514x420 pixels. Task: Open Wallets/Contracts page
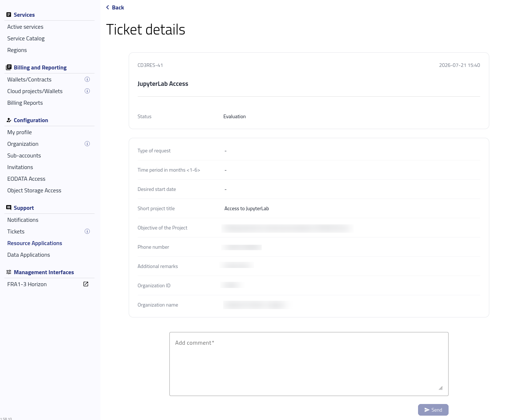coord(29,80)
